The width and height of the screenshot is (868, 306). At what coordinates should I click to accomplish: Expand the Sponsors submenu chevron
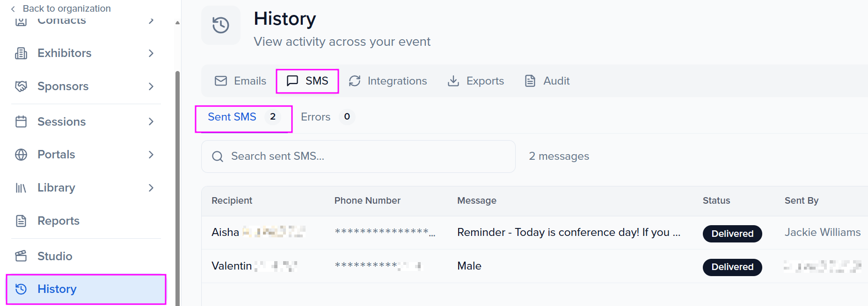151,86
